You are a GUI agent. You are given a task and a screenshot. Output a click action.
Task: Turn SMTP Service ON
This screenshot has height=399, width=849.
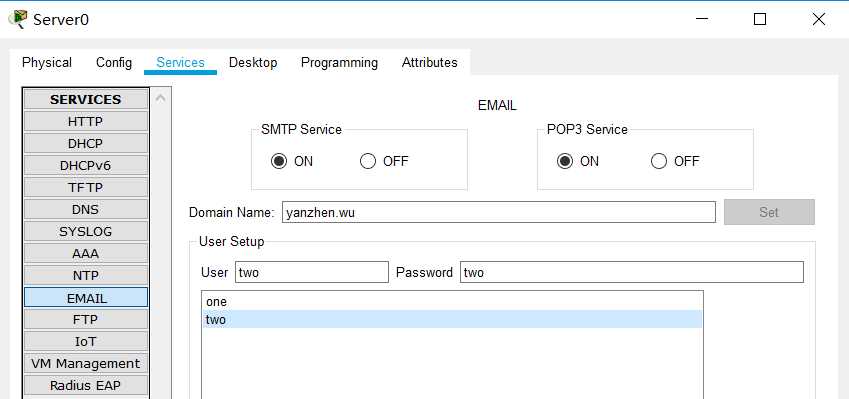pyautogui.click(x=279, y=161)
